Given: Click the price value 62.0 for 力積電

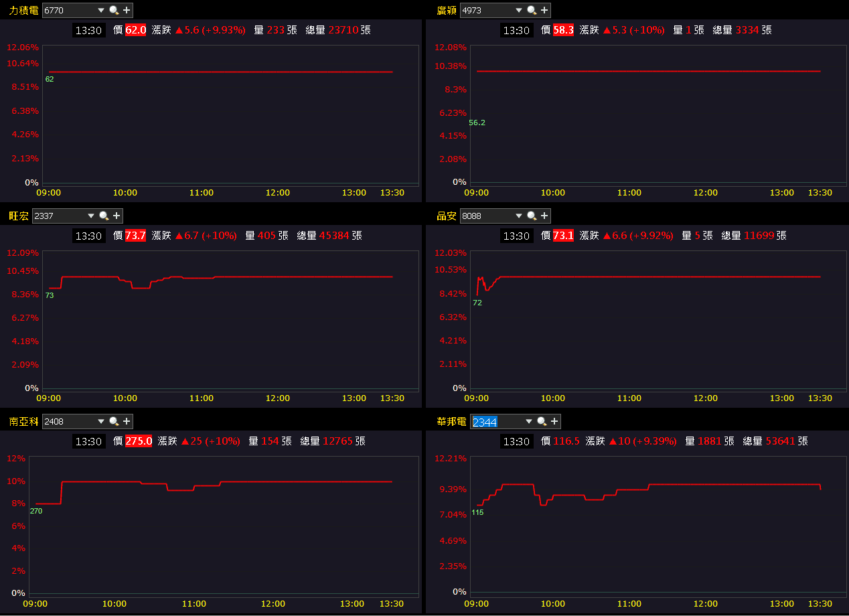Looking at the screenshot, I should click(135, 30).
